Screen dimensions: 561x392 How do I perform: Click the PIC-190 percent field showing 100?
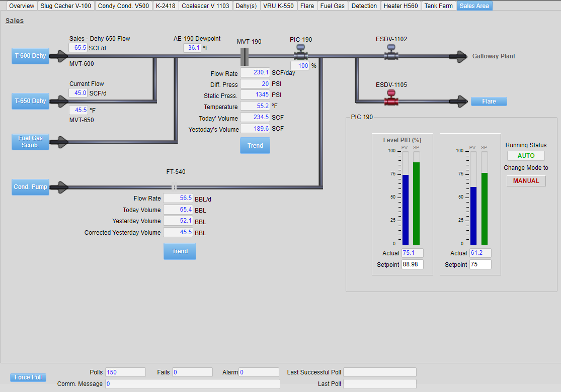[x=300, y=66]
